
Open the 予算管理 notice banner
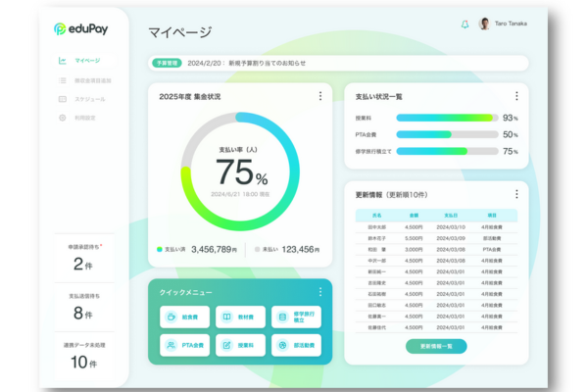pos(338,62)
